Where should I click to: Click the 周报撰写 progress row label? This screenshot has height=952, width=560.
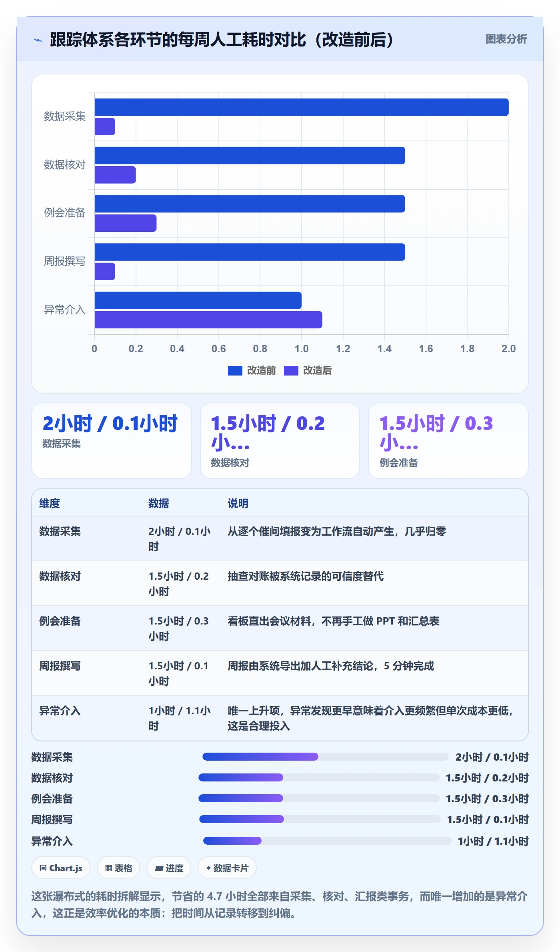52,819
